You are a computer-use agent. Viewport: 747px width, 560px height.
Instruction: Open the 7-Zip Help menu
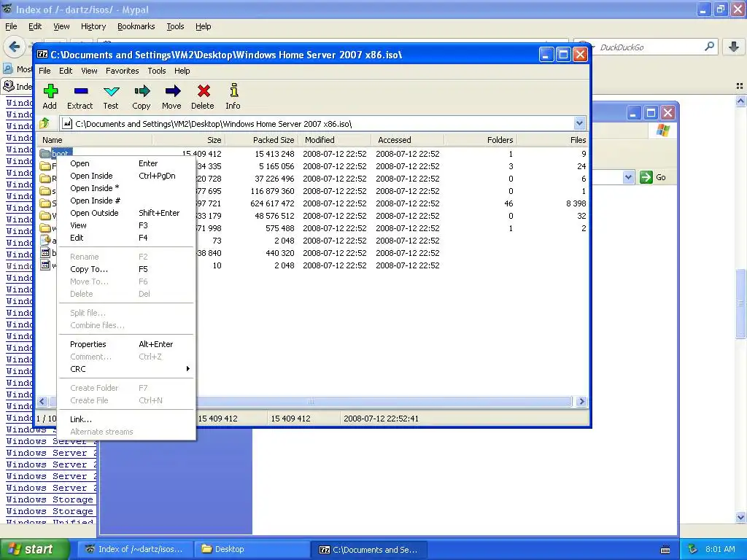[182, 71]
